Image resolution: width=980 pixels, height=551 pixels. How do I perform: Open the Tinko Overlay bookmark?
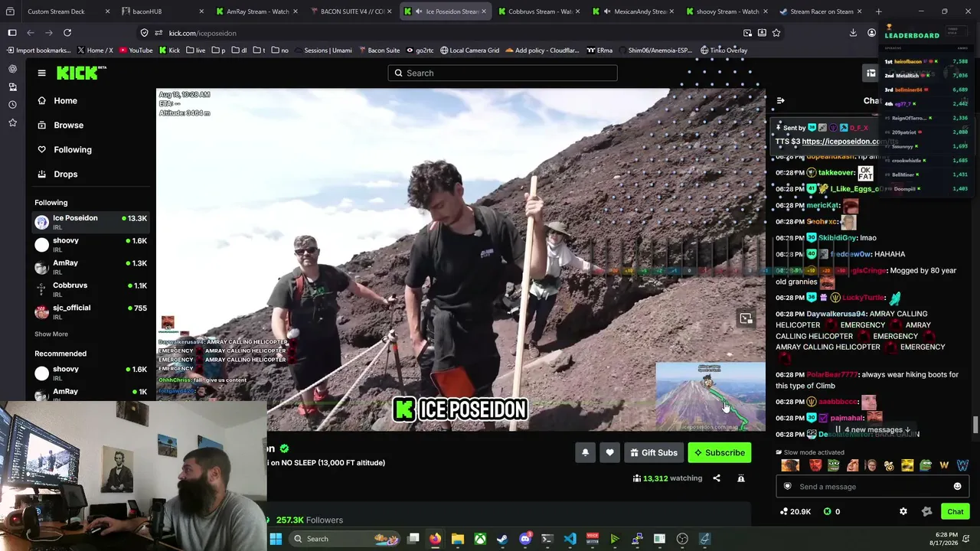click(722, 51)
